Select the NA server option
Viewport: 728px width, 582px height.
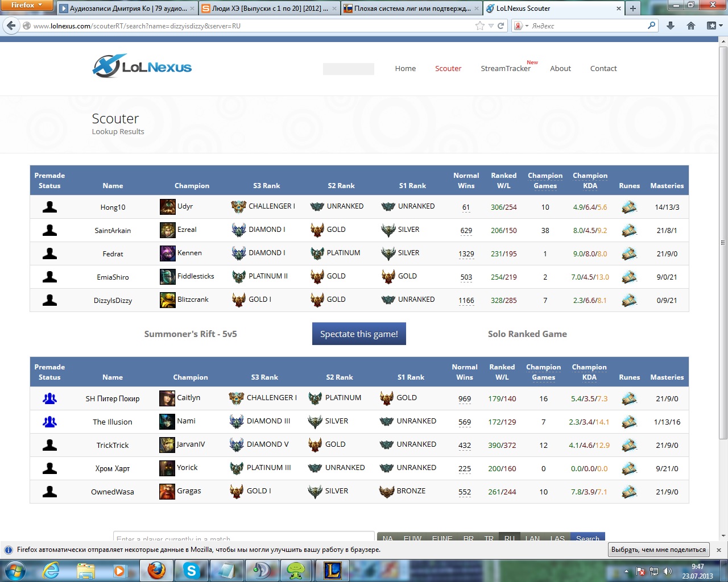point(388,538)
